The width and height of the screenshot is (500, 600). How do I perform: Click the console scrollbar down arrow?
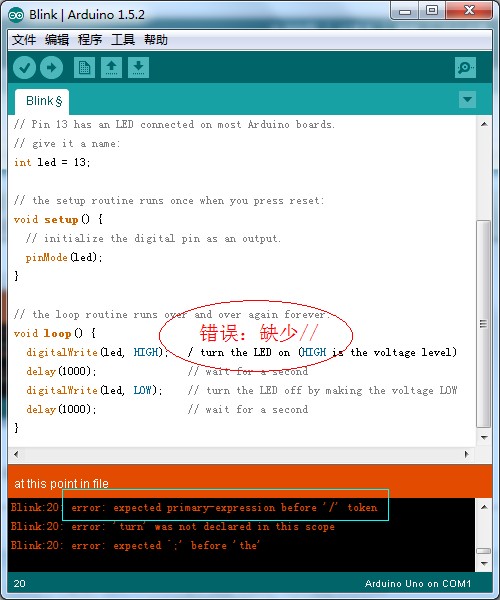coord(484,564)
